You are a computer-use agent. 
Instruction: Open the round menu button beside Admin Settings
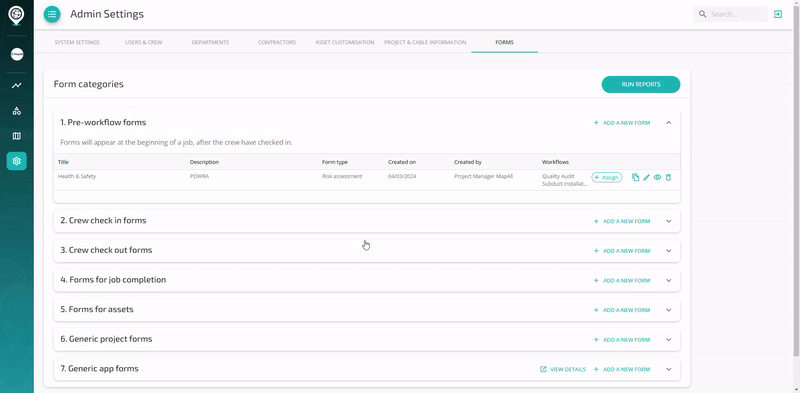point(52,14)
